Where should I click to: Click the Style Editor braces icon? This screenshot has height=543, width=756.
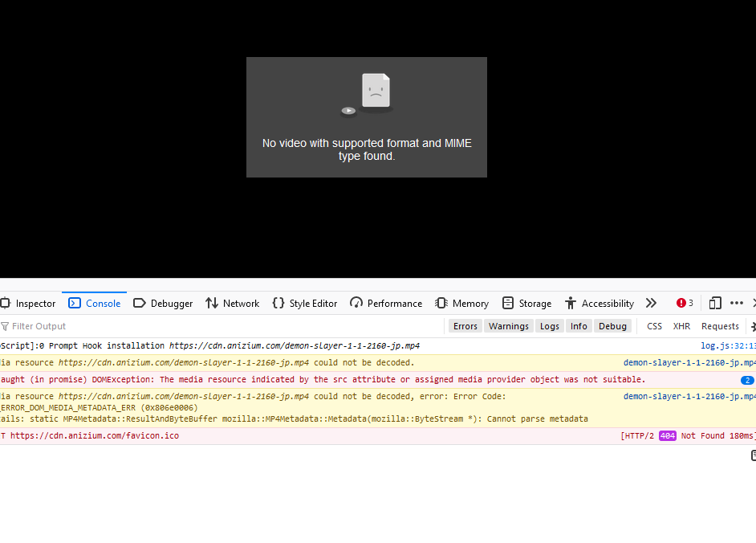(278, 303)
